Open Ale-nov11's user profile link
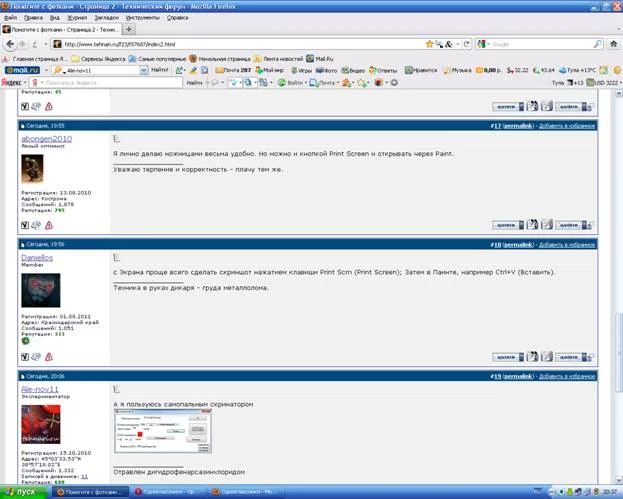Image resolution: width=623 pixels, height=499 pixels. [x=40, y=389]
